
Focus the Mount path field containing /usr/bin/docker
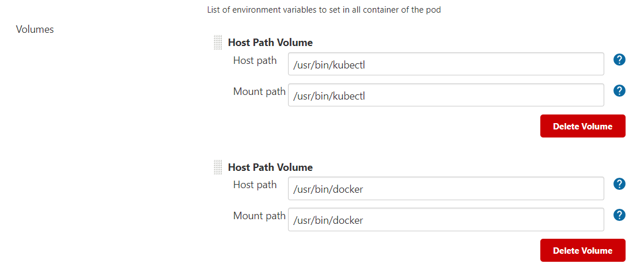click(x=446, y=220)
